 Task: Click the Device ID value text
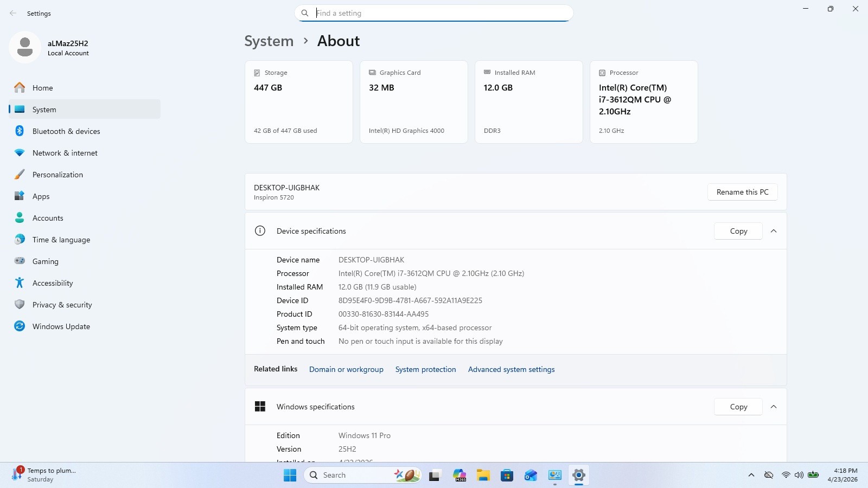click(410, 300)
